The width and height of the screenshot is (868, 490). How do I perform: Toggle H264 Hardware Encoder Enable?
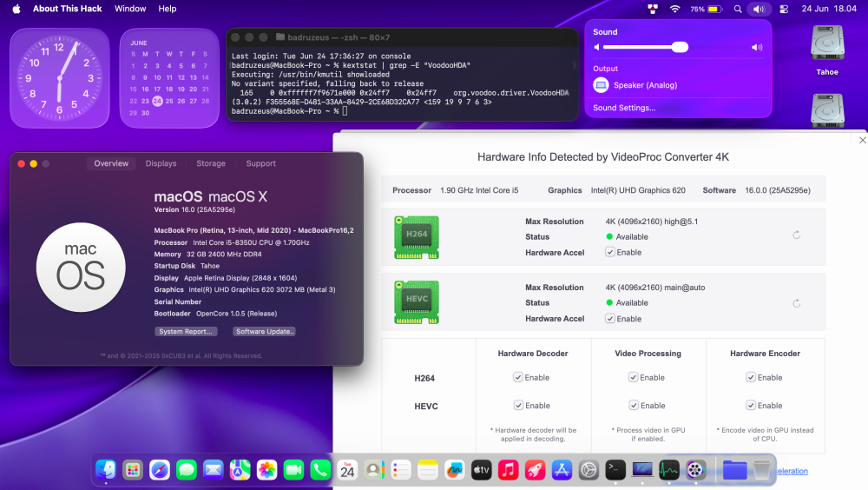(x=751, y=377)
